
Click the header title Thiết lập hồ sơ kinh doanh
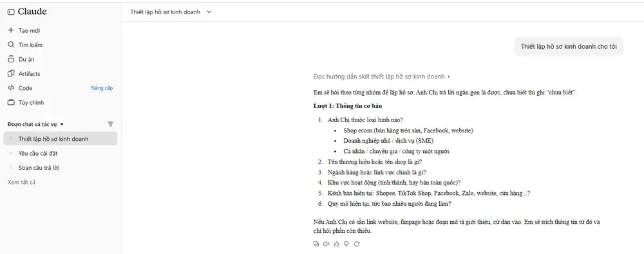point(166,12)
